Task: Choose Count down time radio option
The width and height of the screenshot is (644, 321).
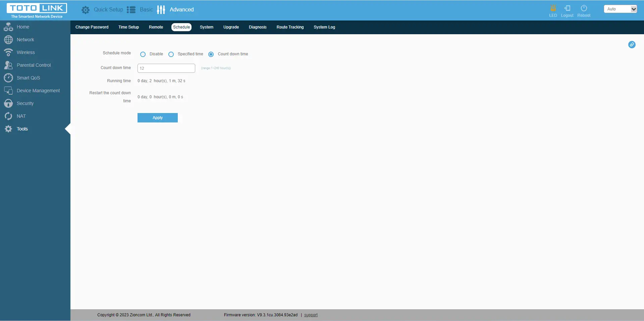Action: [211, 54]
